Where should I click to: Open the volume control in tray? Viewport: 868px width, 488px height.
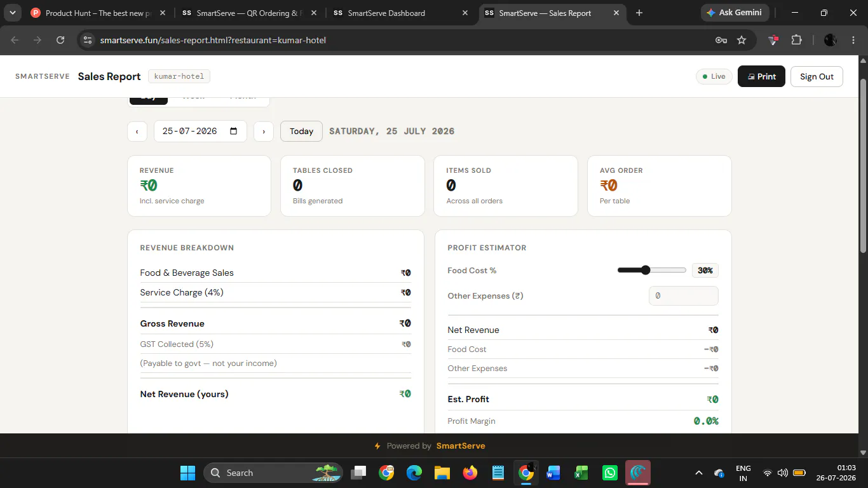click(783, 473)
